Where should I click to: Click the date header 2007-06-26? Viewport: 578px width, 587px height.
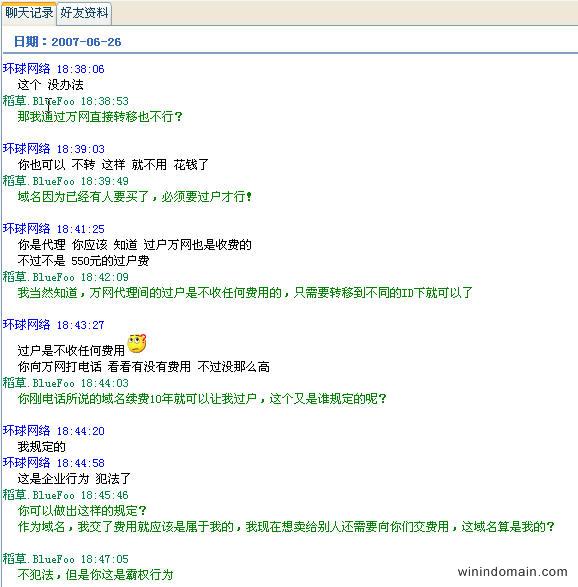(67, 42)
